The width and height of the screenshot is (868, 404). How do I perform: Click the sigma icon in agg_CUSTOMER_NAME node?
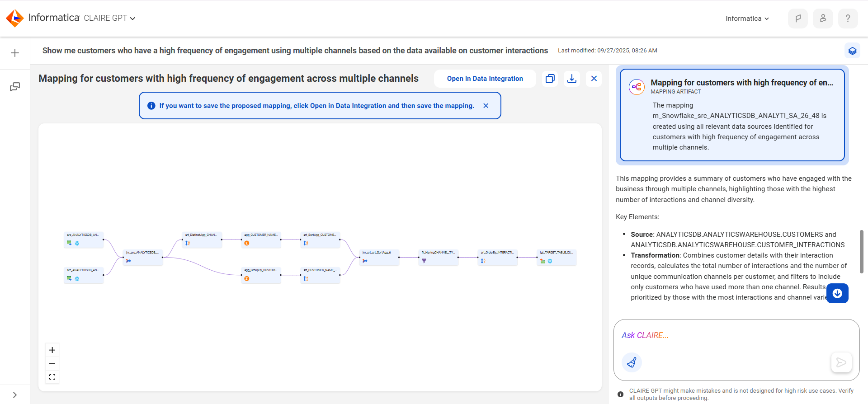pyautogui.click(x=247, y=243)
